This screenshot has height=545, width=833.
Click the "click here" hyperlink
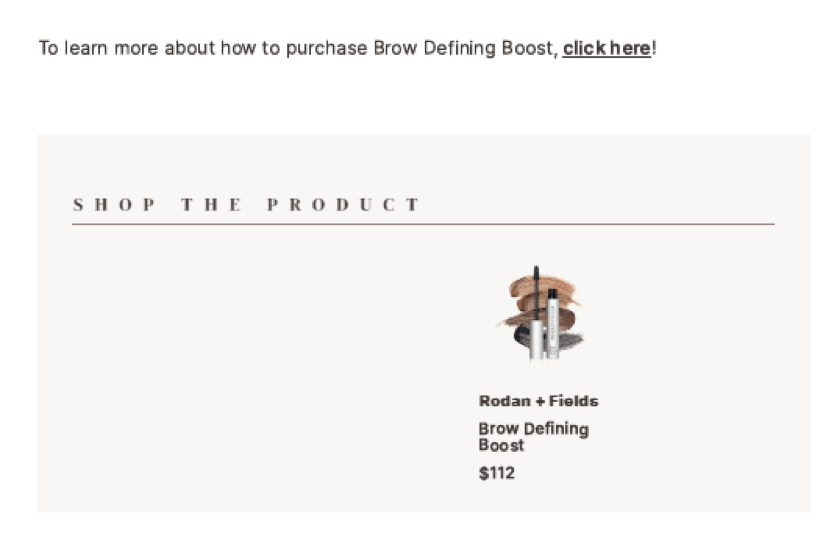[x=606, y=48]
